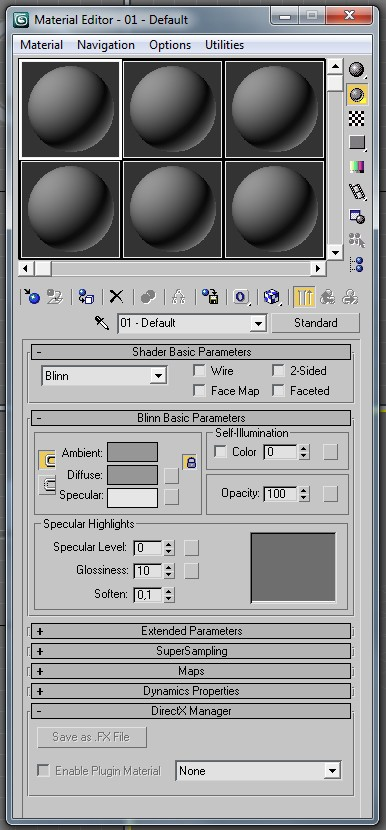Viewport: 386px width, 830px height.
Task: Click the Specular color map button
Action: pos(172,497)
